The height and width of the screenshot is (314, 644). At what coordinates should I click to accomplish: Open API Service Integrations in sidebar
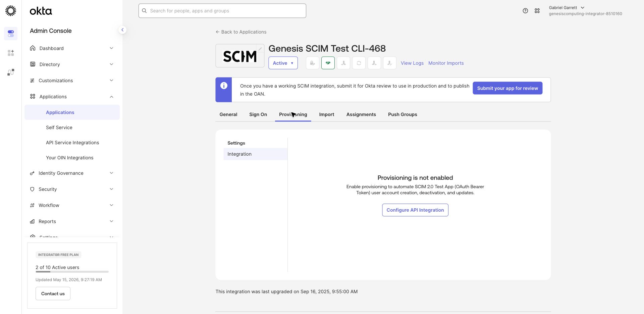tap(72, 143)
